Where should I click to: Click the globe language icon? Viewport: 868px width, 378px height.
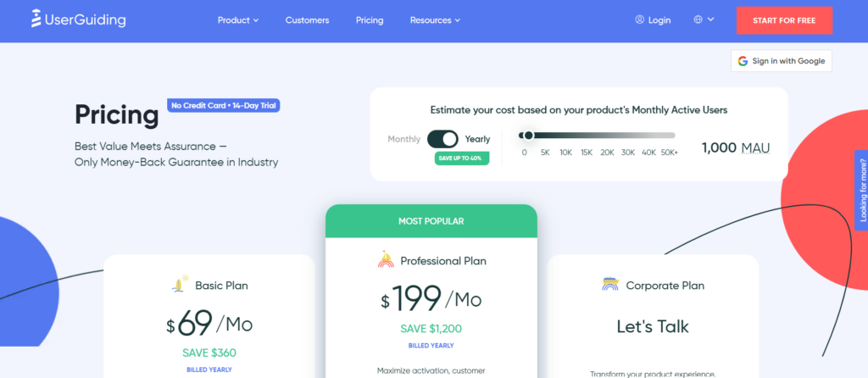point(698,19)
